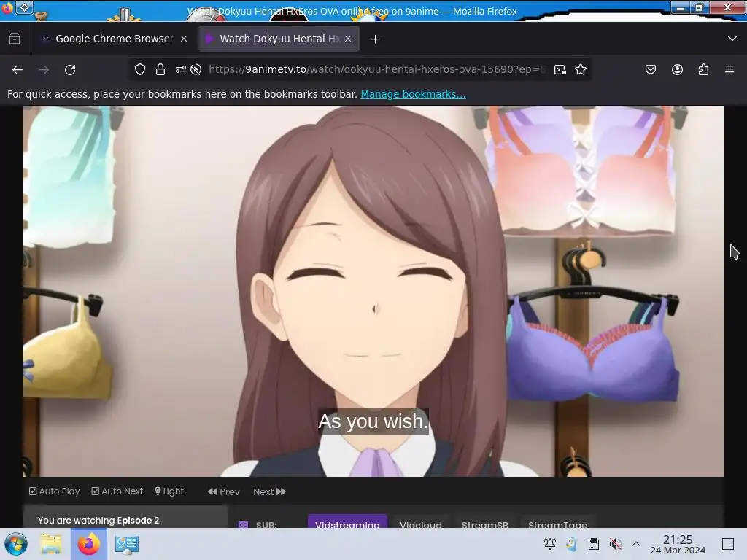This screenshot has height=560, width=747.
Task: Open the clock showing 21:25
Action: point(678,544)
